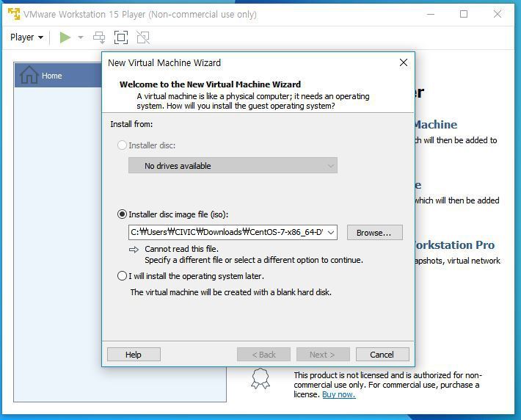Image resolution: width=521 pixels, height=420 pixels.
Task: Close the VMware Workstation Player window
Action: pos(498,14)
